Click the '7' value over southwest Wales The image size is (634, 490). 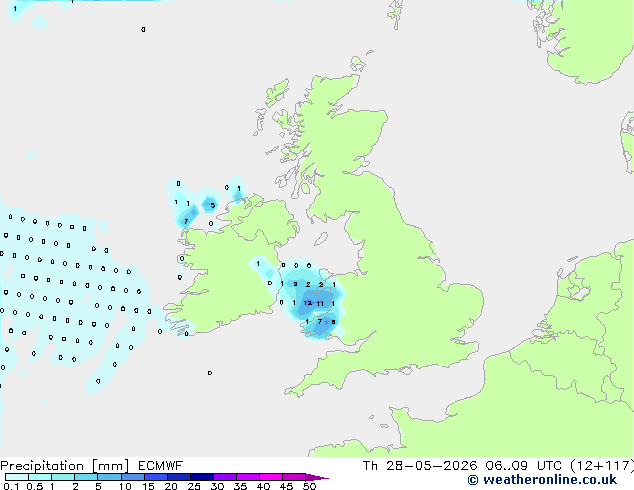(320, 321)
